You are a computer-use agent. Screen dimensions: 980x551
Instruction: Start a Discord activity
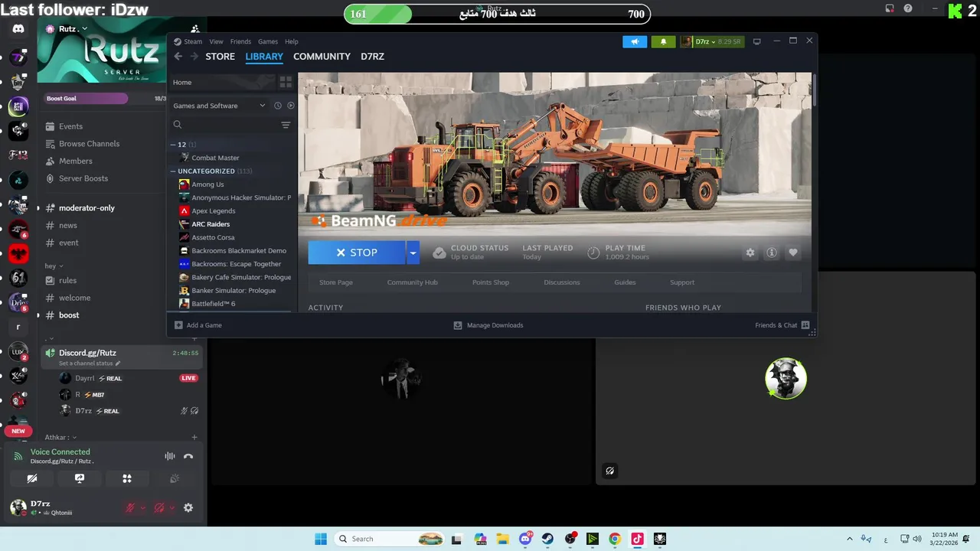click(x=127, y=478)
